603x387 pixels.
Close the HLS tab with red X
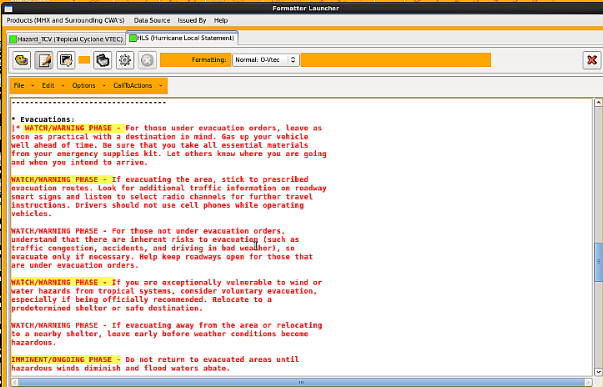click(x=592, y=60)
